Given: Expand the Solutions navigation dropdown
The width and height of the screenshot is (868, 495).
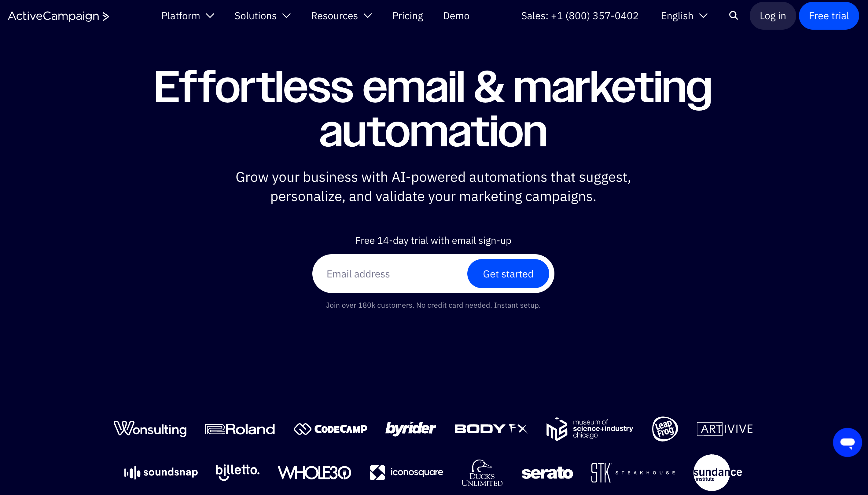Looking at the screenshot, I should [262, 16].
